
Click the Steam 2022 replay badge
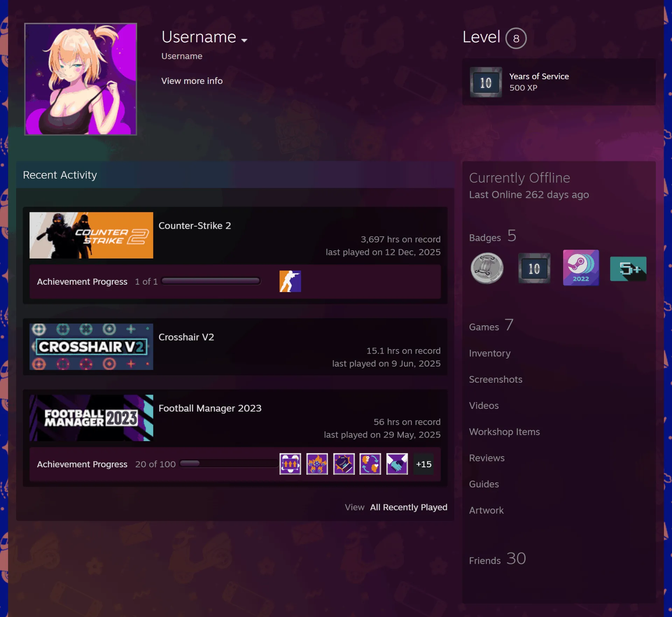click(581, 268)
